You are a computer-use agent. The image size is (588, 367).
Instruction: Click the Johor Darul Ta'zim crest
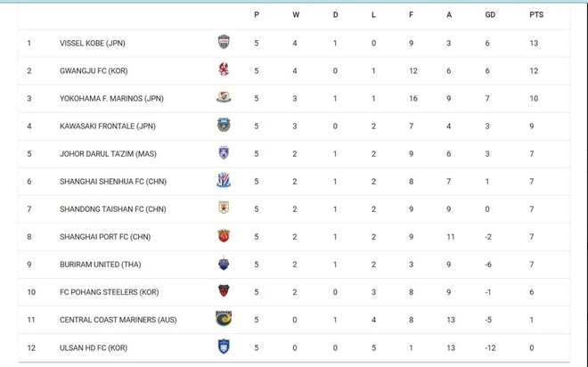pos(224,153)
